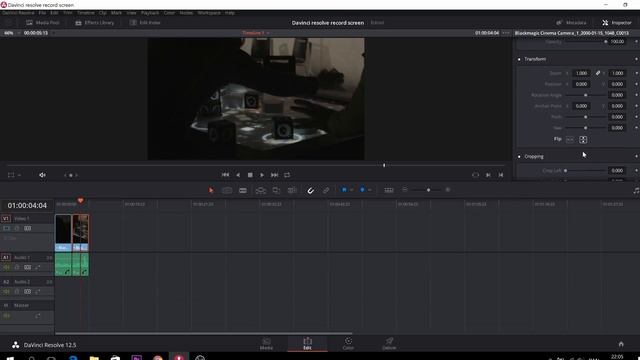Mute the Audio 1 track speaker

click(7, 267)
